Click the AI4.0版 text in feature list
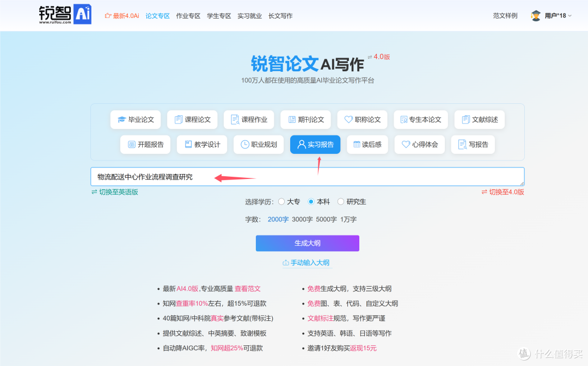This screenshot has width=588, height=366. click(x=187, y=289)
